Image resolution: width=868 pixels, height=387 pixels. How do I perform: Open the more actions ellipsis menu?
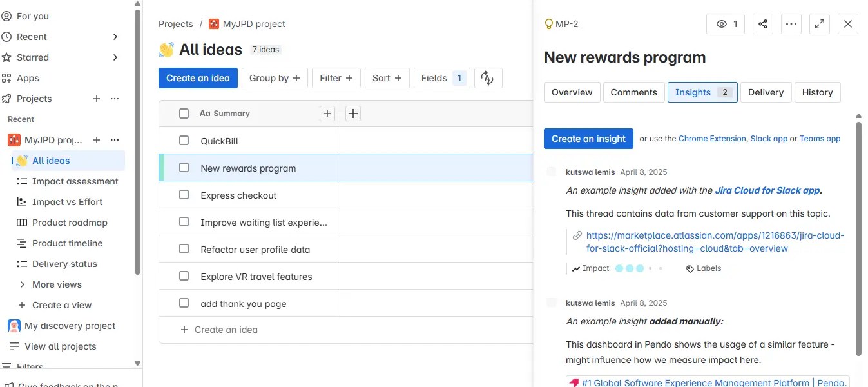[791, 24]
